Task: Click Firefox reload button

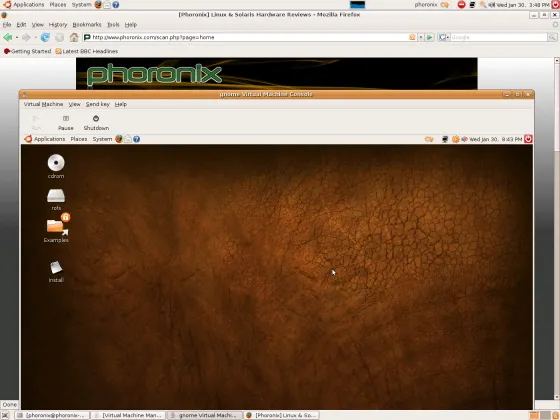Action: tap(45, 37)
